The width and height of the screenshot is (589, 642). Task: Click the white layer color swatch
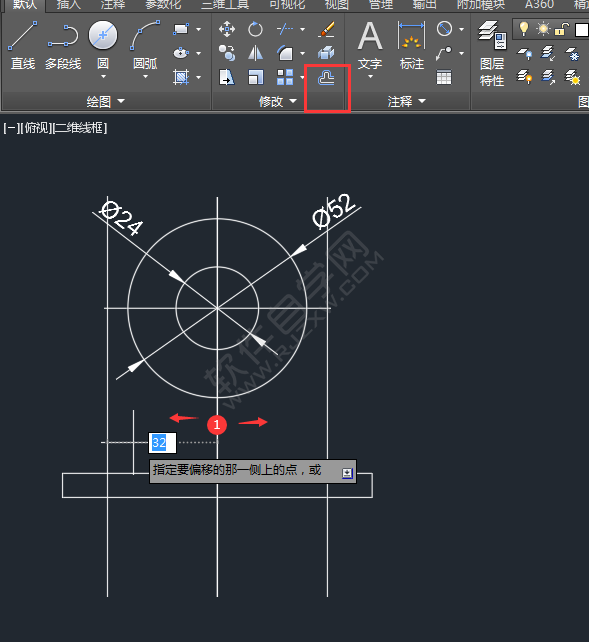point(582,30)
